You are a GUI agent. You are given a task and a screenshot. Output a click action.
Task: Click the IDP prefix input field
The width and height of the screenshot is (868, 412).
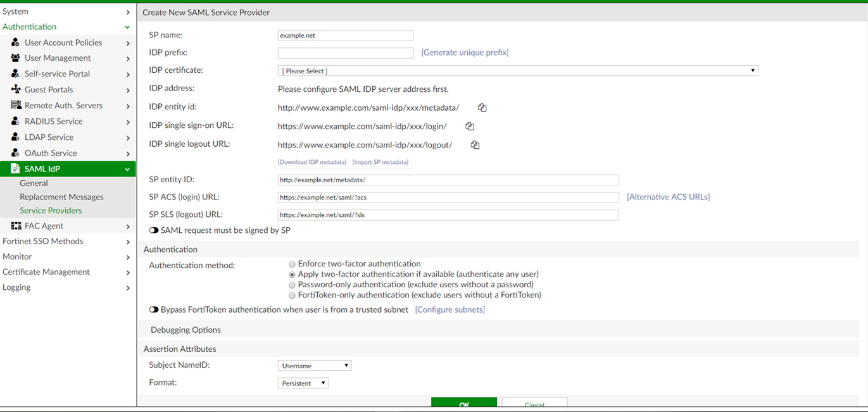pyautogui.click(x=345, y=53)
